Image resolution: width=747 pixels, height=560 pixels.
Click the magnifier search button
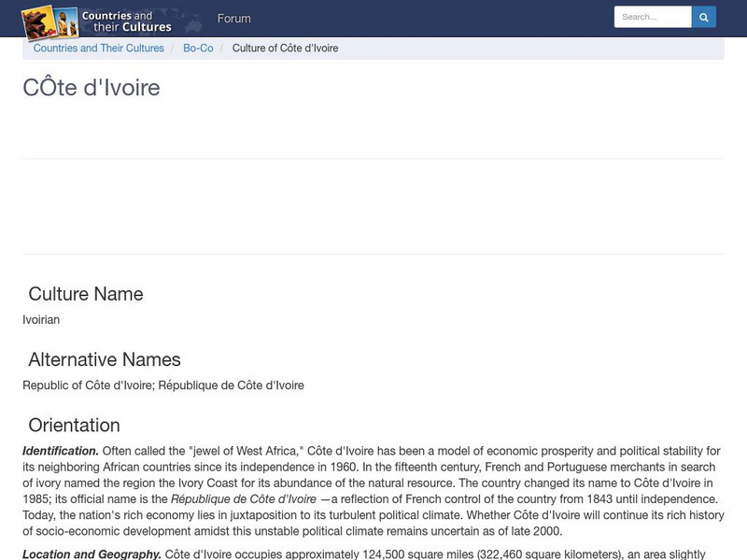click(x=704, y=17)
